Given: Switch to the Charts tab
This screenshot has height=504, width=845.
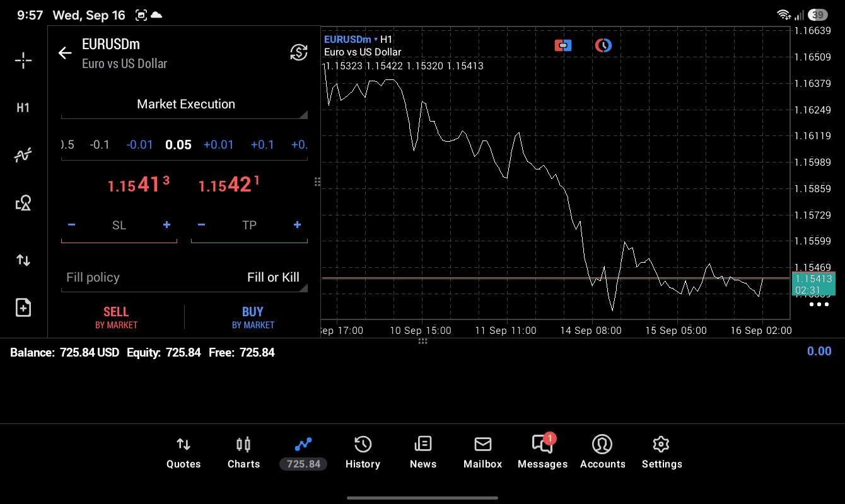Looking at the screenshot, I should (243, 453).
